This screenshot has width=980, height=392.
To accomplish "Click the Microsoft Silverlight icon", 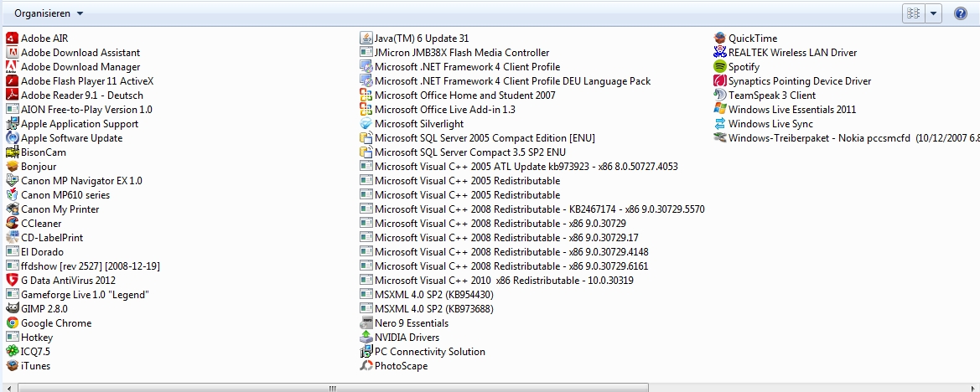I will tap(366, 124).
